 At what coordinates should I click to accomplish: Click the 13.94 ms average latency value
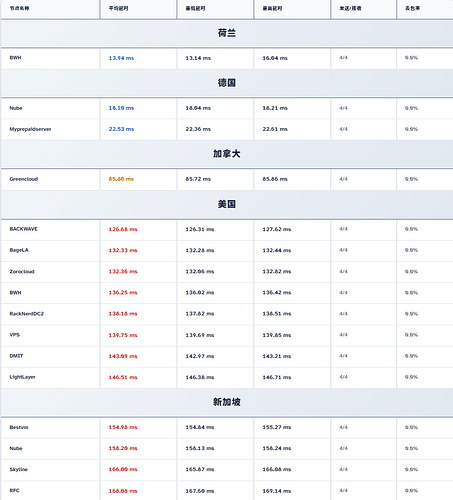click(x=121, y=58)
